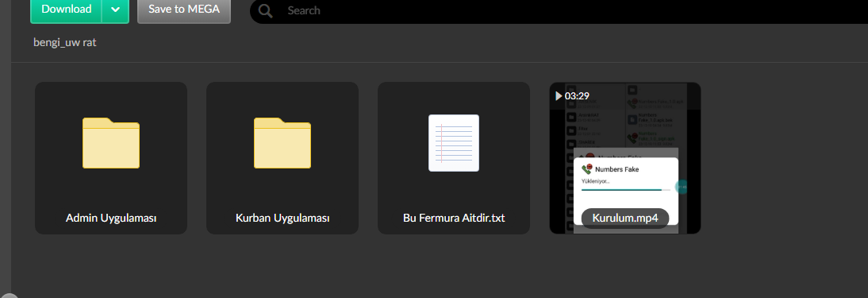
Task: Click the magnifying glass search icon
Action: point(265,10)
